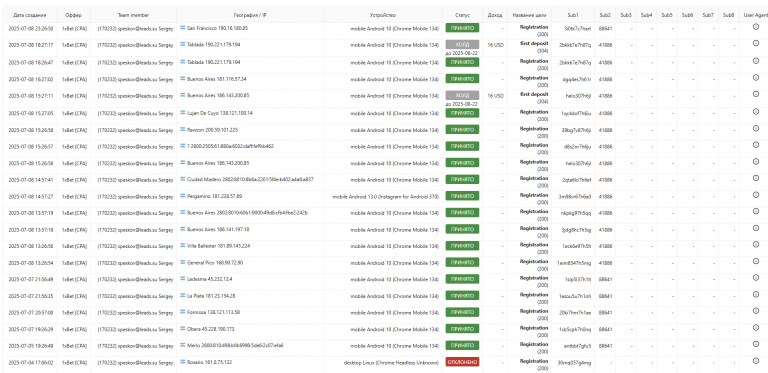
Task: Click the ПРИНЯТО badge in Formosa row
Action: 462,312
